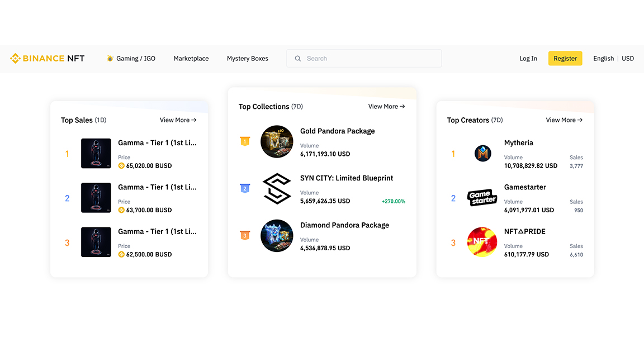Click the Binance NFT logo
Screen dimensions: 644x362
pyautogui.click(x=47, y=58)
